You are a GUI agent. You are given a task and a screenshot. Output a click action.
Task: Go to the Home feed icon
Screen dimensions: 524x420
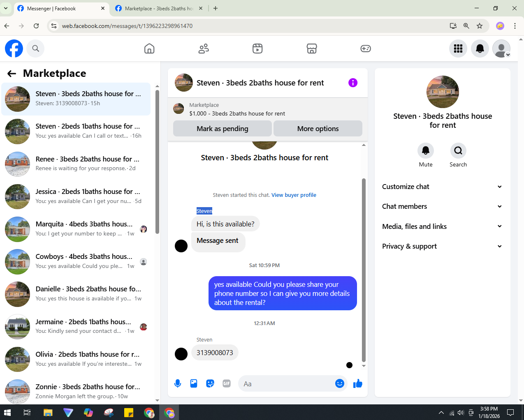point(149,48)
